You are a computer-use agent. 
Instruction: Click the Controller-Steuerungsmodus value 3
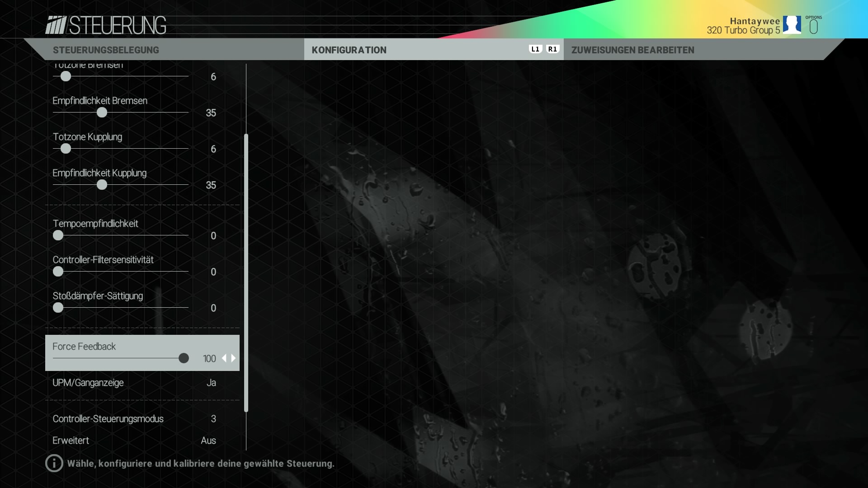click(213, 419)
